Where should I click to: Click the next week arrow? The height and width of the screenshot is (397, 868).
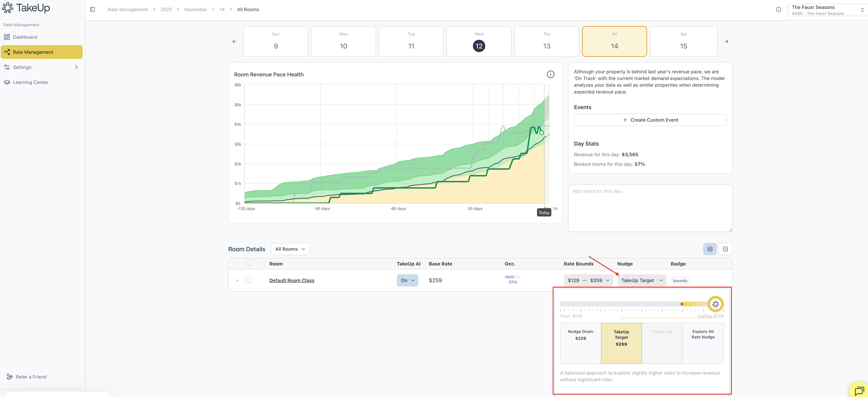726,41
